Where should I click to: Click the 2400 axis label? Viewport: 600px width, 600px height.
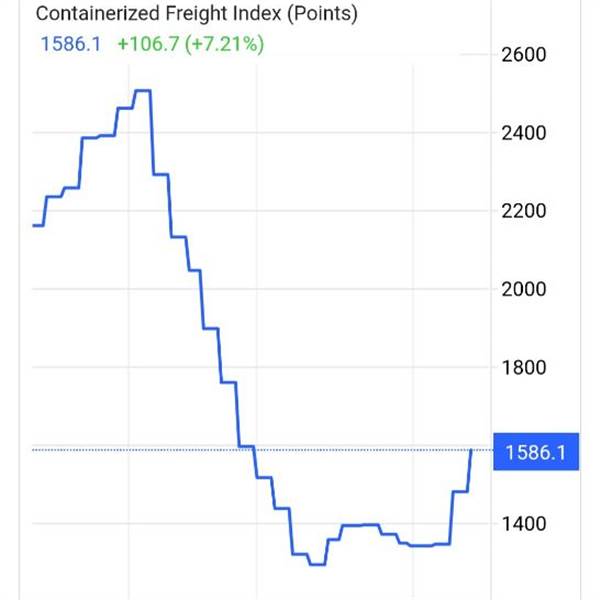(523, 133)
